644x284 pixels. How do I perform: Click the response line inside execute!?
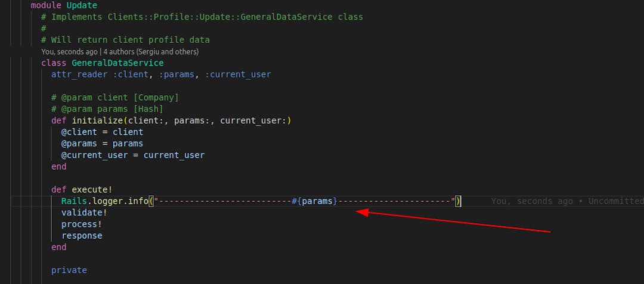point(82,236)
